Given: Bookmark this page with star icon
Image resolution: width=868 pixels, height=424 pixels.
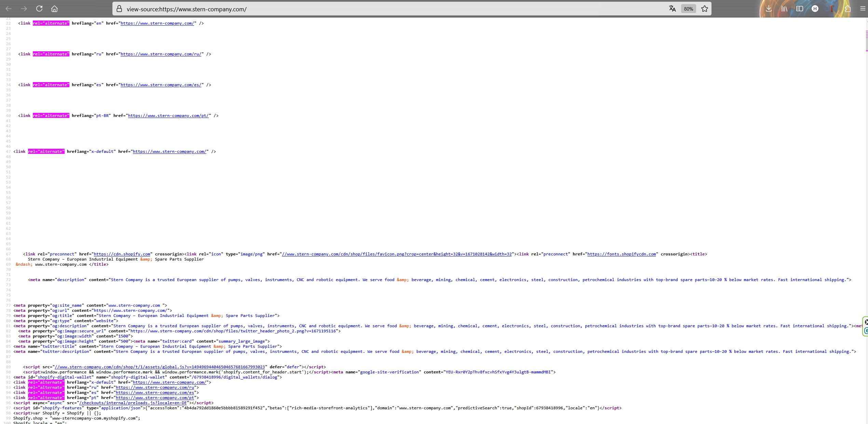Looking at the screenshot, I should coord(705,9).
